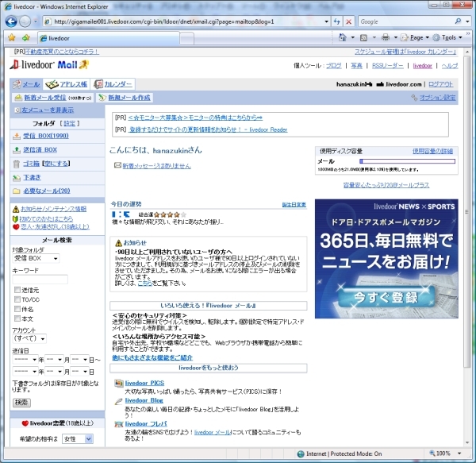This screenshot has width=476, height=463.
Task: Switch to the カレンダー tab
Action: pyautogui.click(x=113, y=84)
